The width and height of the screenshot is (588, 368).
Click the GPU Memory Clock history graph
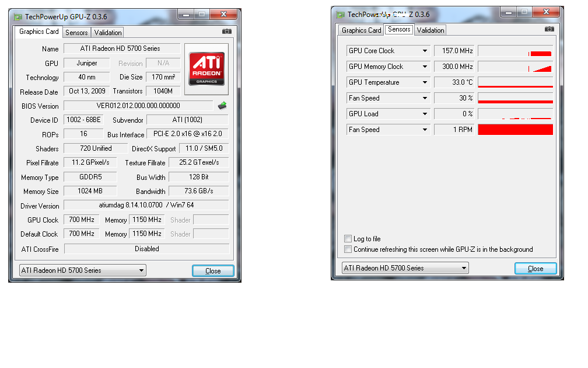click(x=515, y=67)
